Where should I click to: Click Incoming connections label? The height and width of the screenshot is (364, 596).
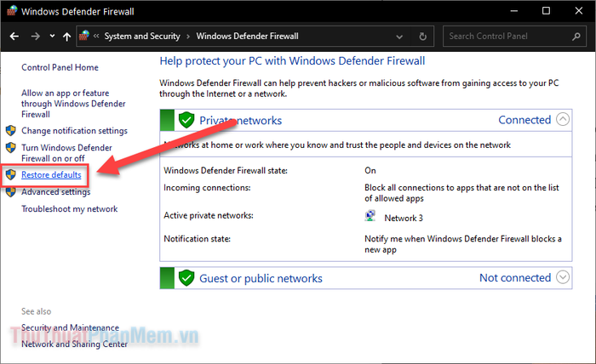pyautogui.click(x=207, y=187)
